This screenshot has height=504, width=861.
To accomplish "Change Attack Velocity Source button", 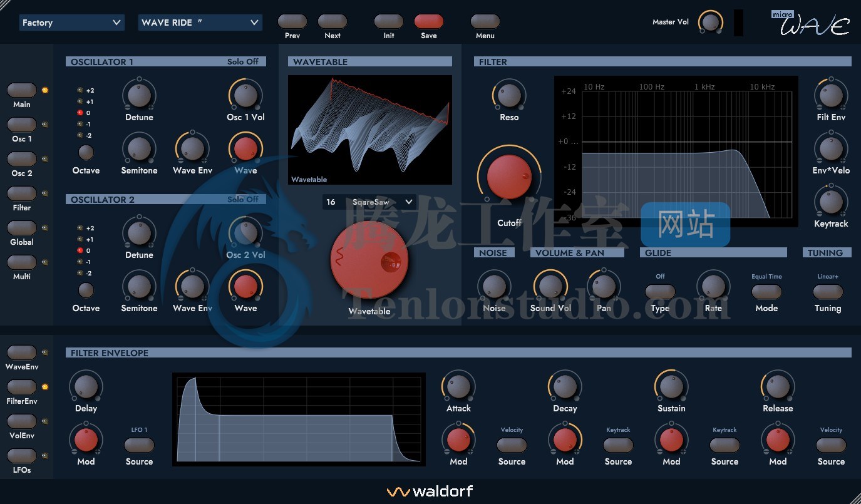I will [x=512, y=445].
